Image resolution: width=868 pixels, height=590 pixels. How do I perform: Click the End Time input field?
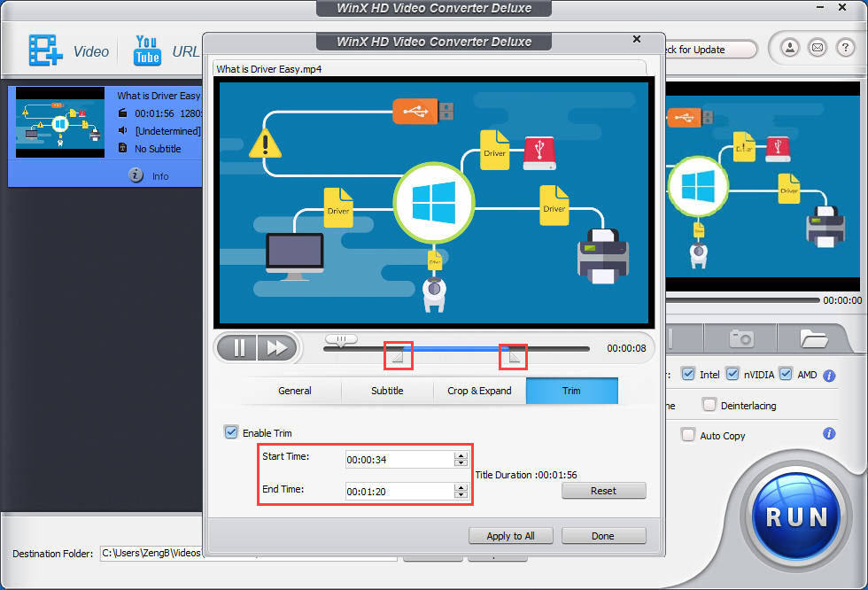coord(399,492)
